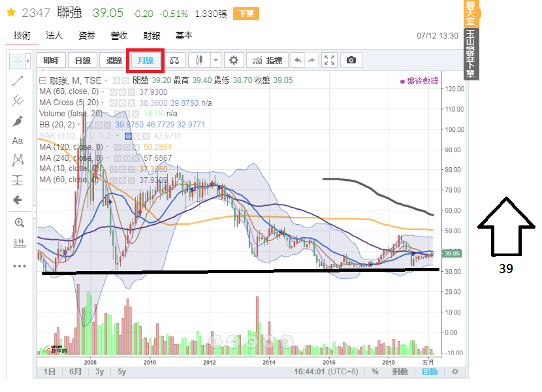This screenshot has height=392, width=542.
Task: Open settings gear for 聯強, M, TSE series
Action: point(125,81)
